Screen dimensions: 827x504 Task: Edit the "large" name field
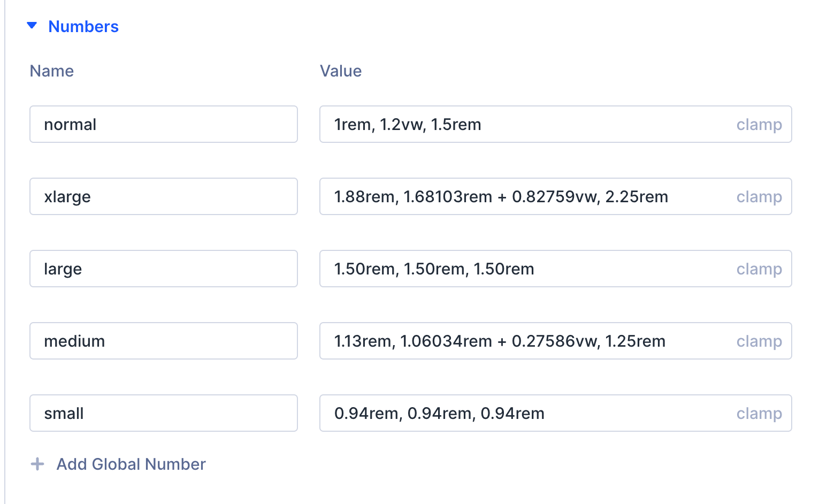click(x=163, y=269)
